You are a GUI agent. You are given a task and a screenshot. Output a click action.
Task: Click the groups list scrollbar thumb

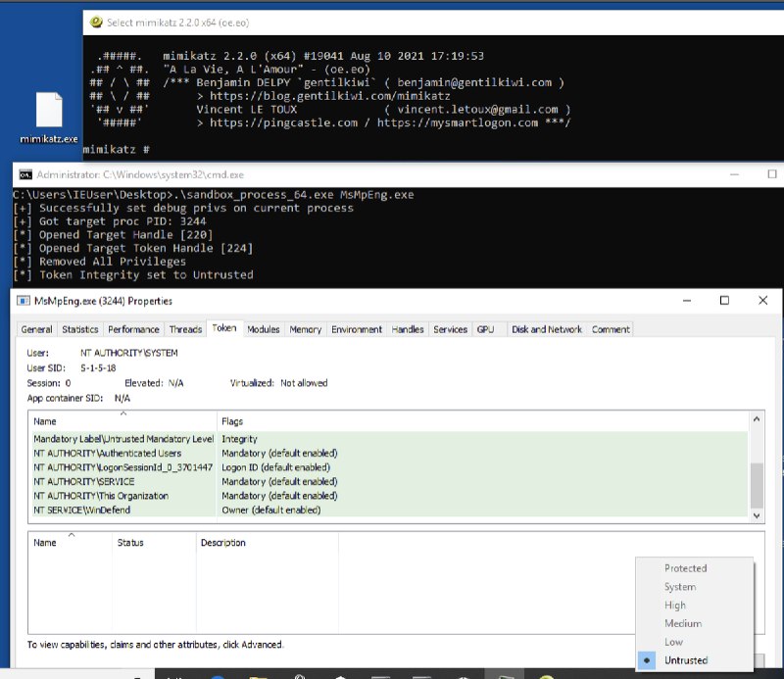coord(757,486)
